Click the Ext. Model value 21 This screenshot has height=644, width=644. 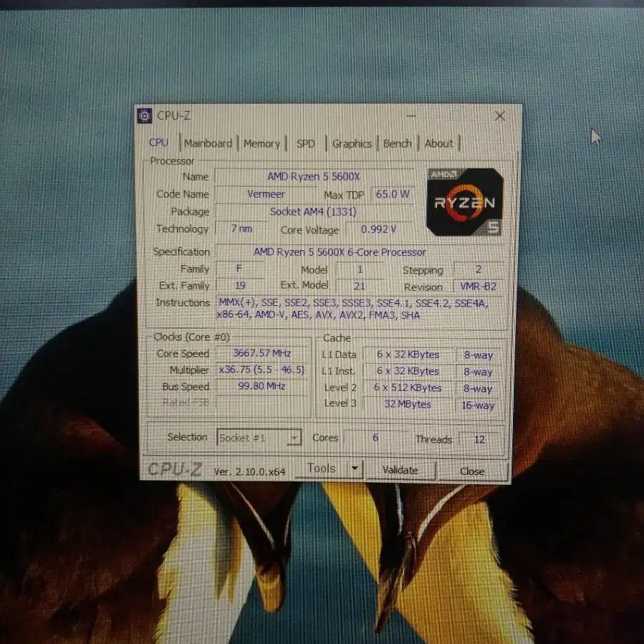[360, 286]
